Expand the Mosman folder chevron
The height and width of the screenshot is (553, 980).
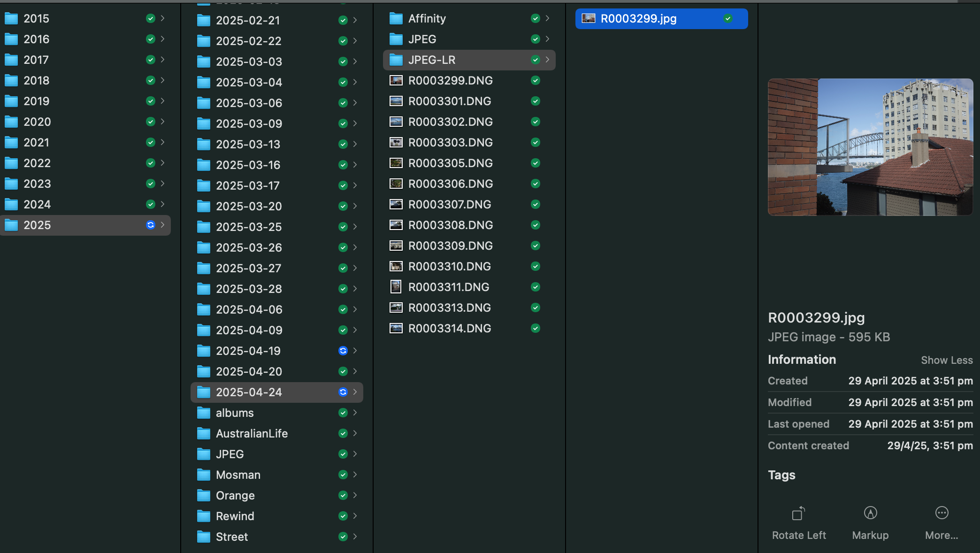coord(355,475)
